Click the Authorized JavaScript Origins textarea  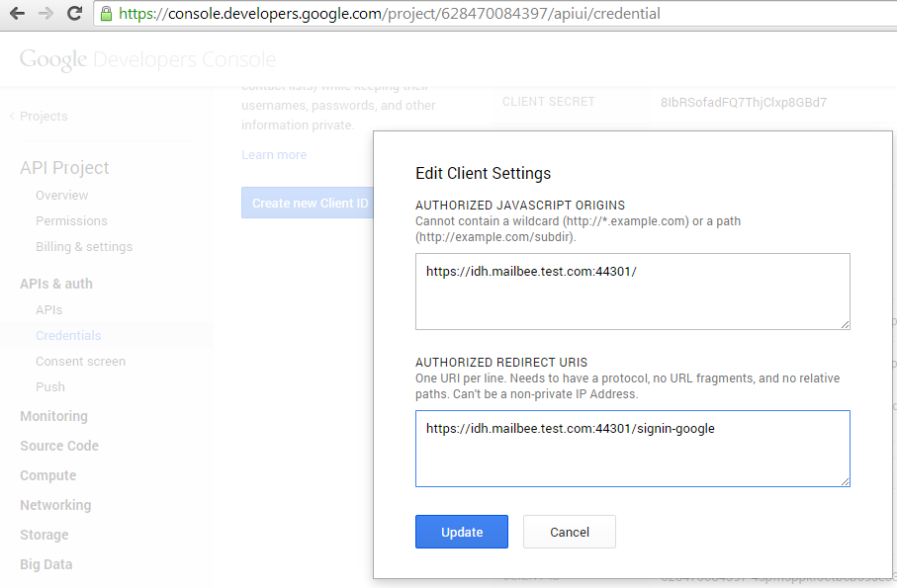pos(633,292)
